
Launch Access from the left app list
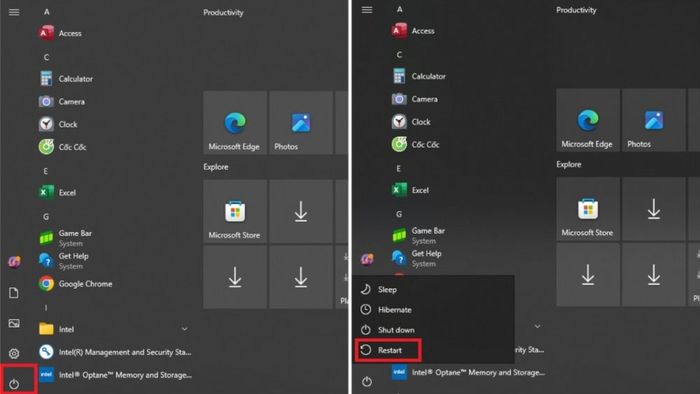click(60, 33)
